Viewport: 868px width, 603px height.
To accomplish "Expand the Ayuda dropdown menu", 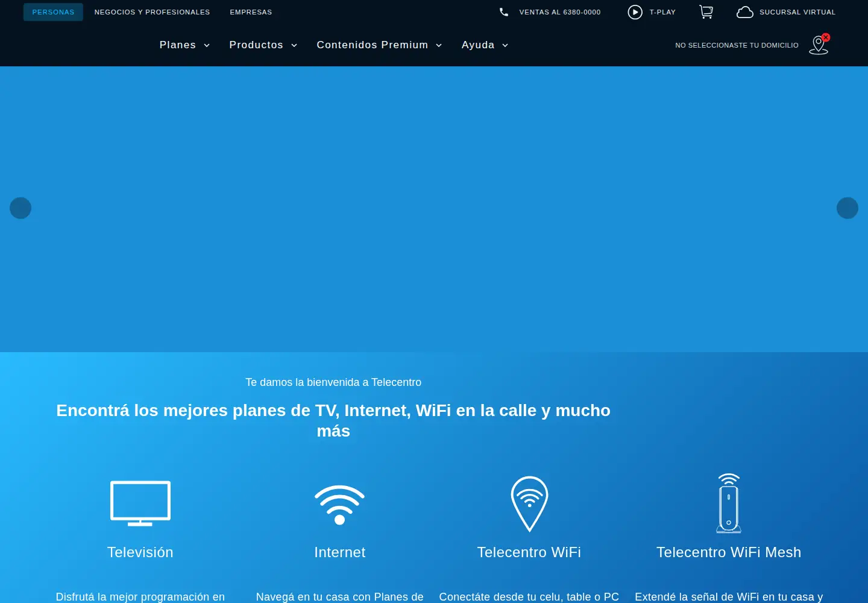I will [485, 45].
